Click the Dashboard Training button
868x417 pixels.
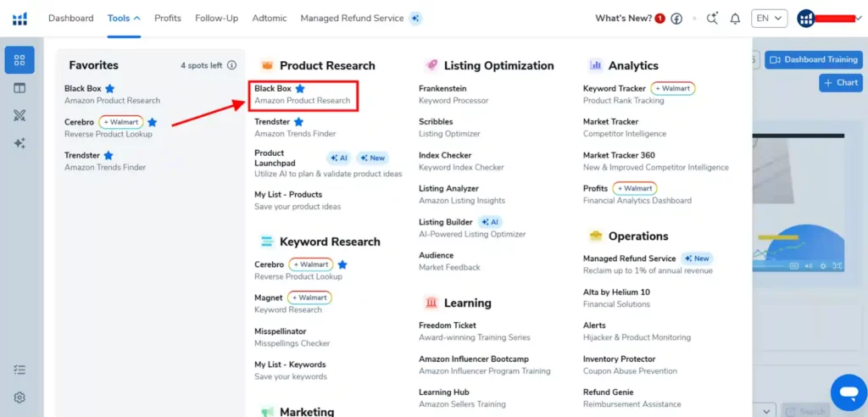coord(813,60)
